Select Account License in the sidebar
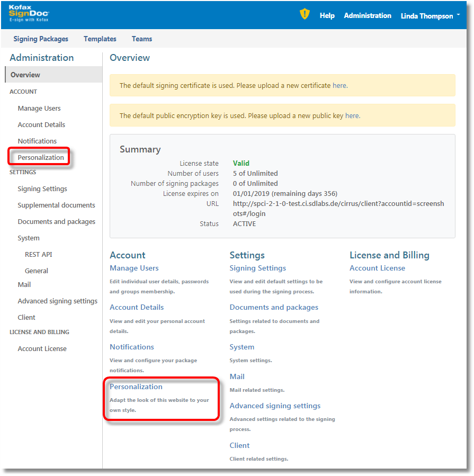 [42, 348]
